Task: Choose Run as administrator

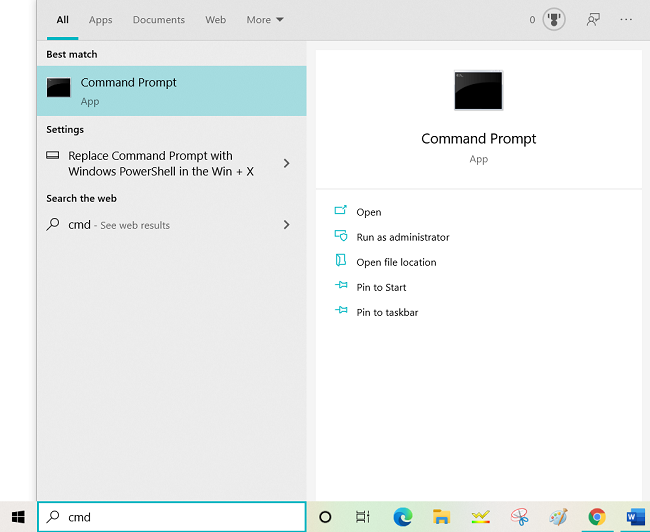Action: click(x=403, y=237)
